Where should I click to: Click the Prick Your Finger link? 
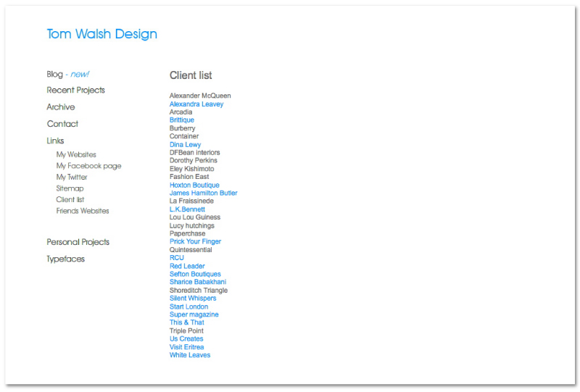195,242
